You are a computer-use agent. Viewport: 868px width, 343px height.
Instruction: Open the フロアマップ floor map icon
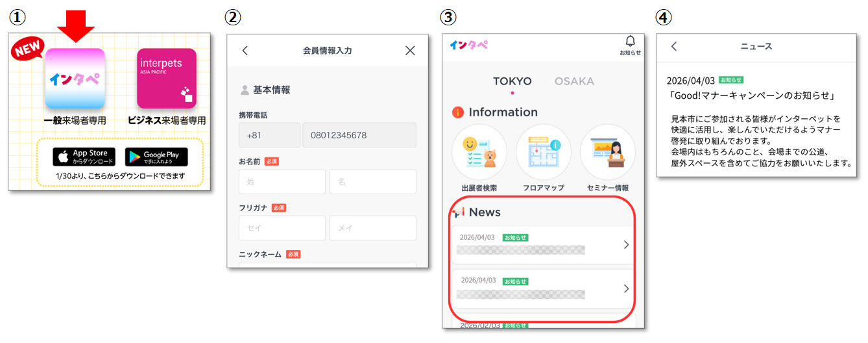point(544,152)
